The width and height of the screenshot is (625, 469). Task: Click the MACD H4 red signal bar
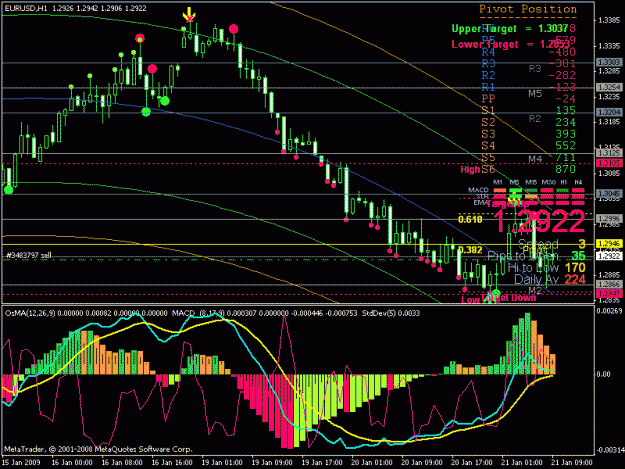pyautogui.click(x=578, y=190)
